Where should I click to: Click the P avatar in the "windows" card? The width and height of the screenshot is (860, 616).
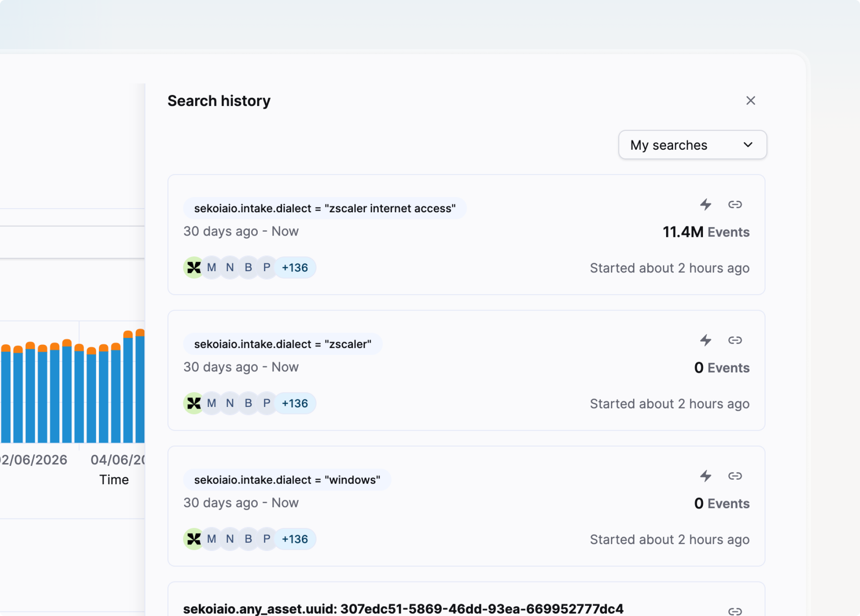coord(267,539)
